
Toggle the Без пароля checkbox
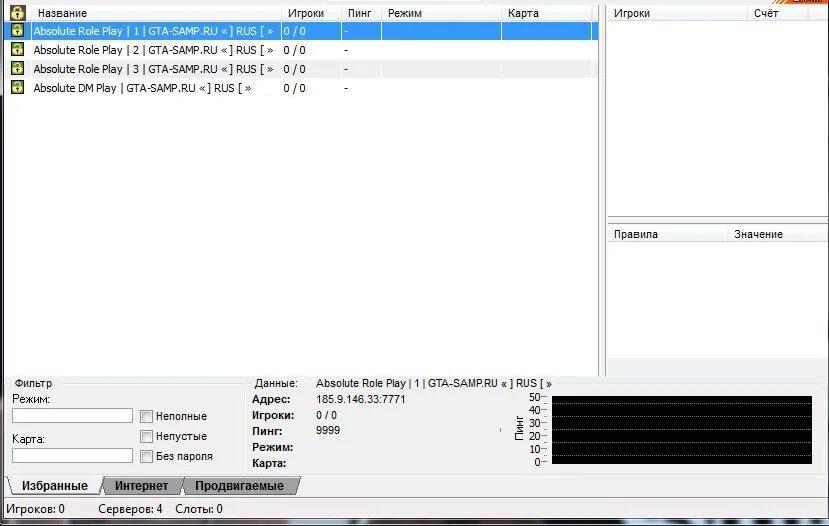(146, 457)
